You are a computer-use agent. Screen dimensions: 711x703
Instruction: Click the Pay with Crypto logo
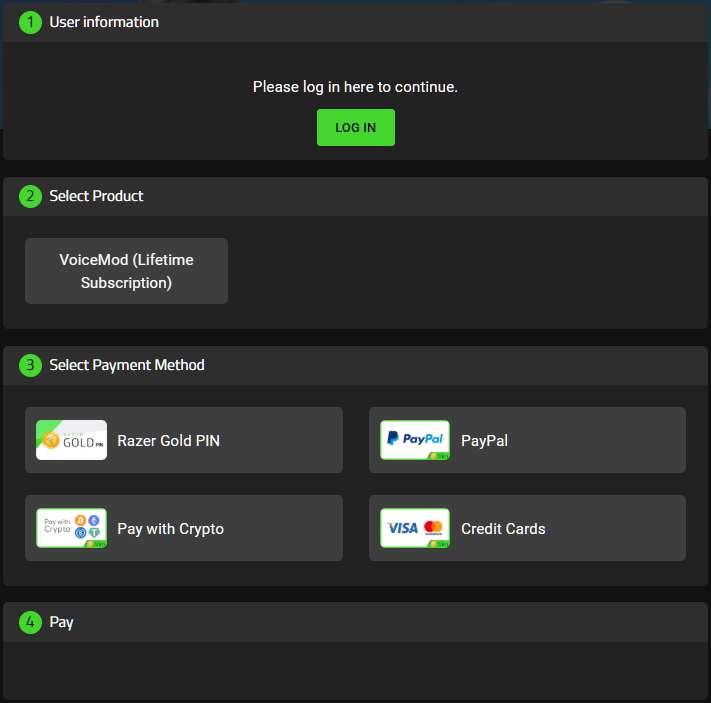pyautogui.click(x=72, y=528)
